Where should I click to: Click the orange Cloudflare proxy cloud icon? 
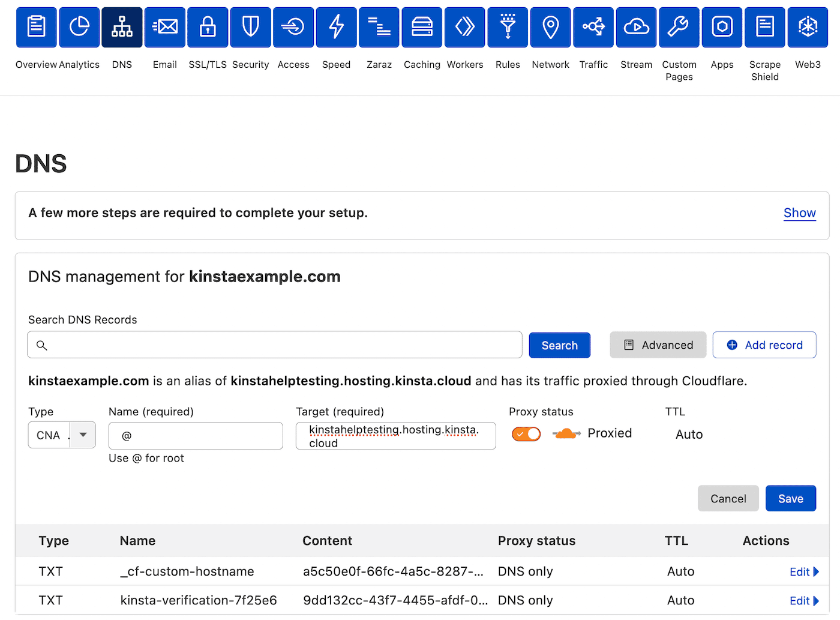(x=566, y=433)
